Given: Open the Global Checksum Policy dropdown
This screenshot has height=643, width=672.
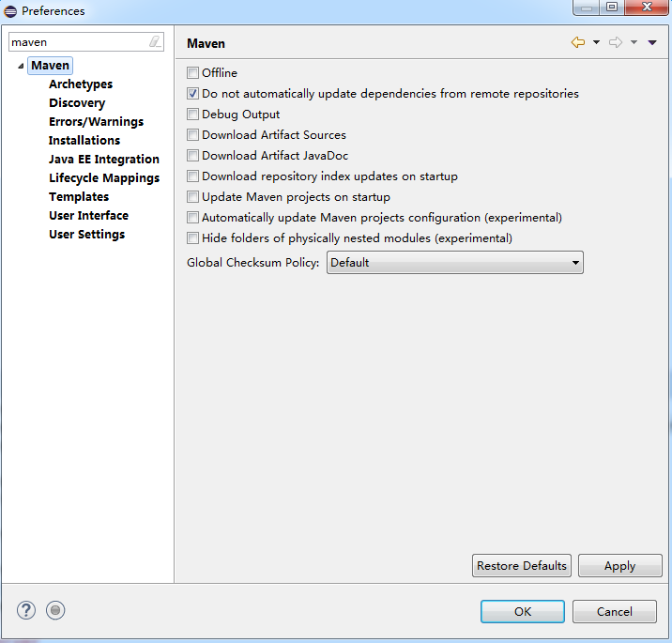Looking at the screenshot, I should [454, 262].
